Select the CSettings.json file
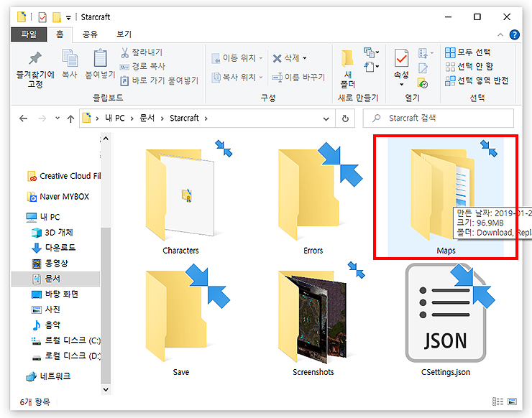532x418 pixels. [x=446, y=320]
